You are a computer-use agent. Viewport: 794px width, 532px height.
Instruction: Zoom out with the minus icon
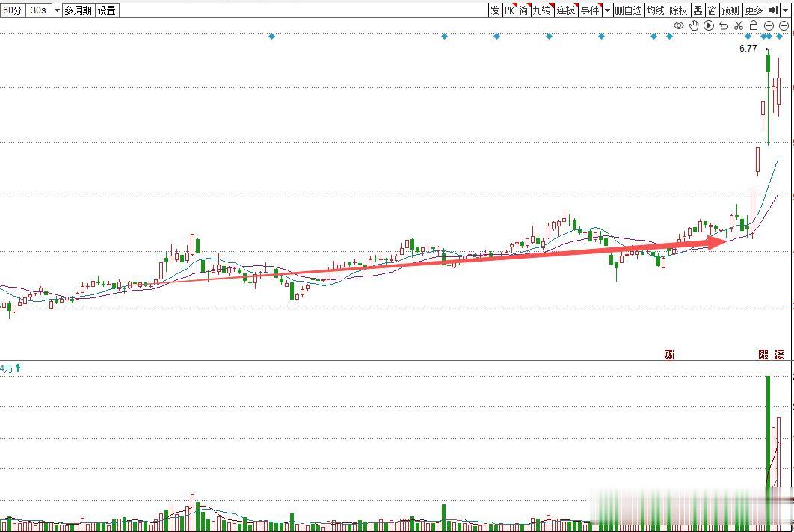click(784, 25)
